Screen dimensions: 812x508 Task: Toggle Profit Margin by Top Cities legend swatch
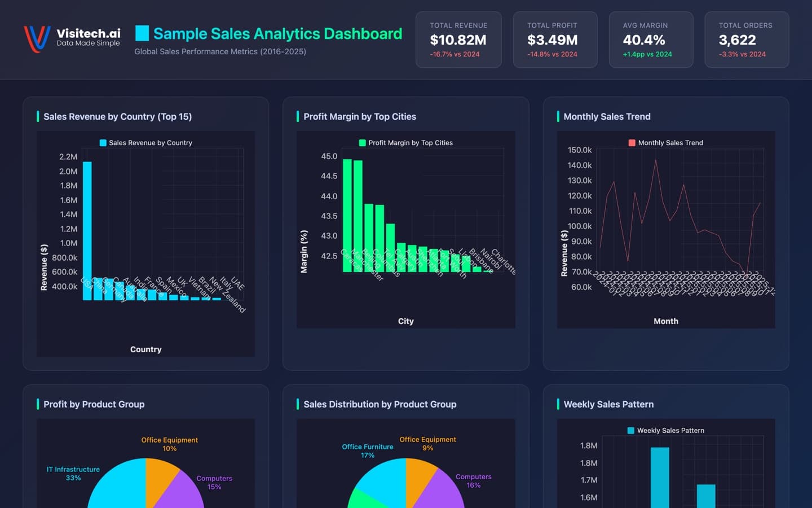363,143
